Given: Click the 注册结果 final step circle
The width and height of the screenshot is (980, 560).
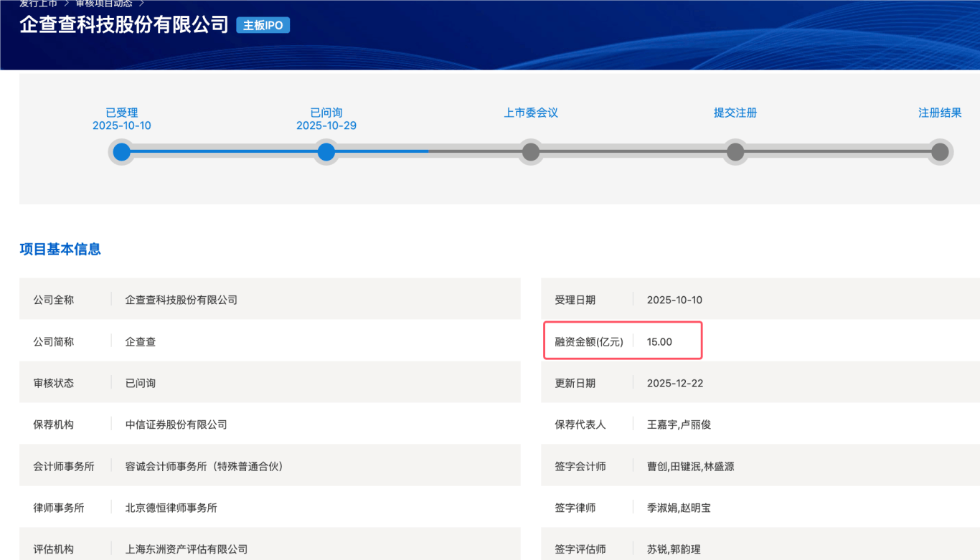Looking at the screenshot, I should [940, 152].
